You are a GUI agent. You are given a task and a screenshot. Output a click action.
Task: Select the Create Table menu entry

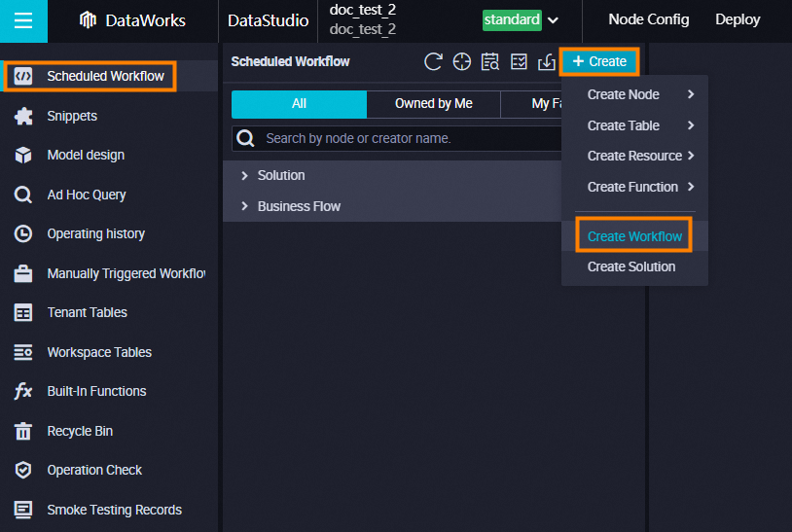(634, 125)
